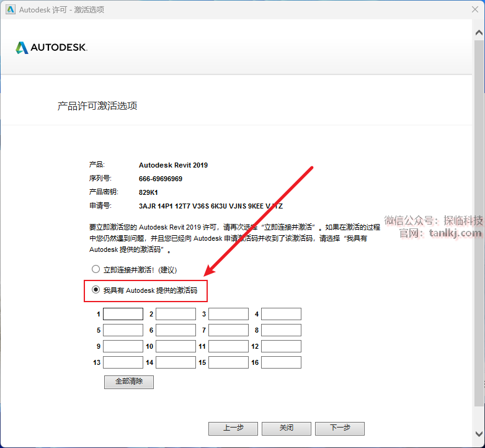The image size is (485, 448).
Task: Go back with 上一步 button
Action: (x=233, y=429)
